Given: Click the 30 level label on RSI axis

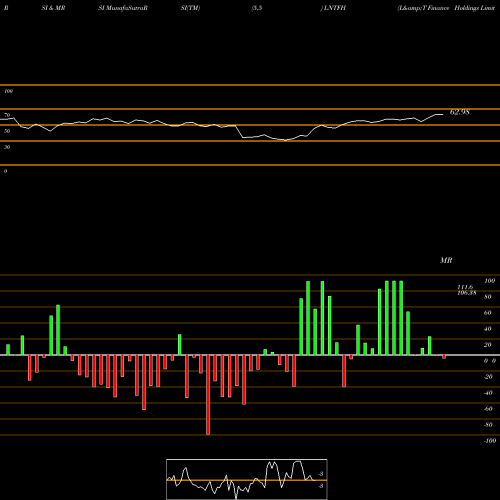Looking at the screenshot, I should coord(7,147).
